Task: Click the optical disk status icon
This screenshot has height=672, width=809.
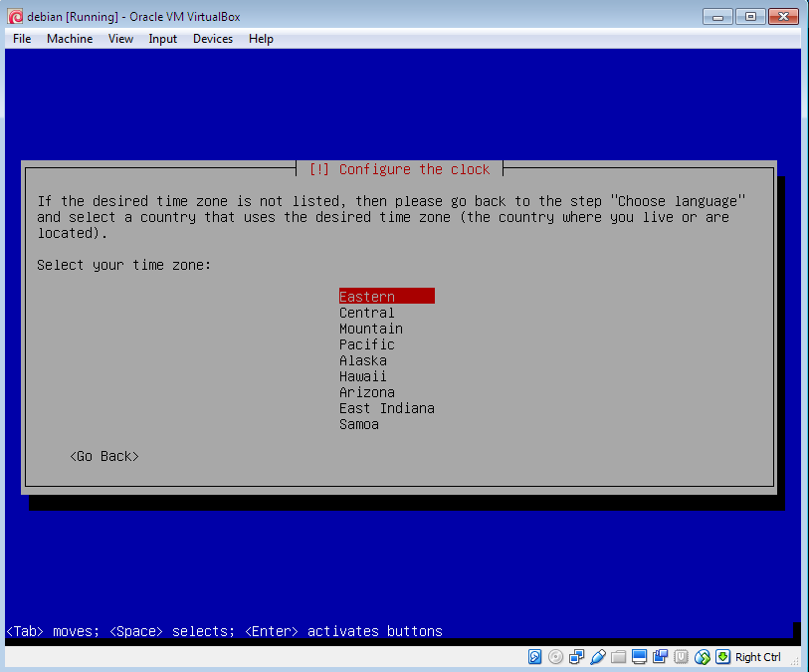Action: pyautogui.click(x=555, y=656)
